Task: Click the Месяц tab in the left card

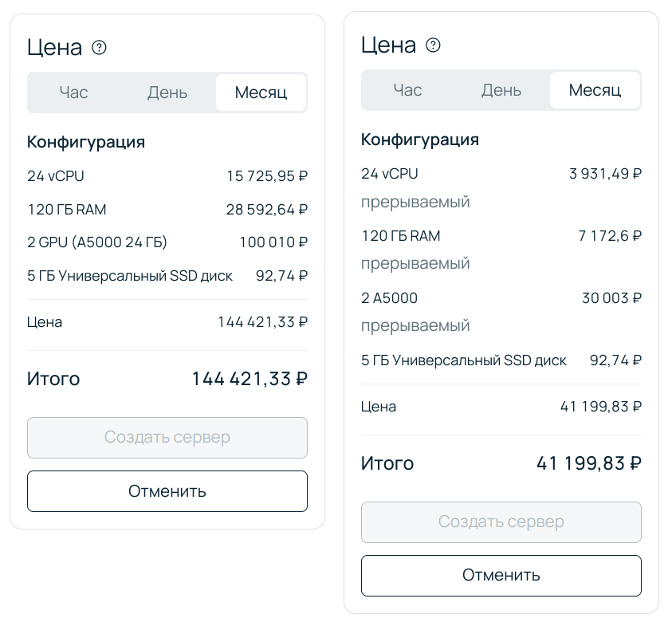Action: click(261, 93)
